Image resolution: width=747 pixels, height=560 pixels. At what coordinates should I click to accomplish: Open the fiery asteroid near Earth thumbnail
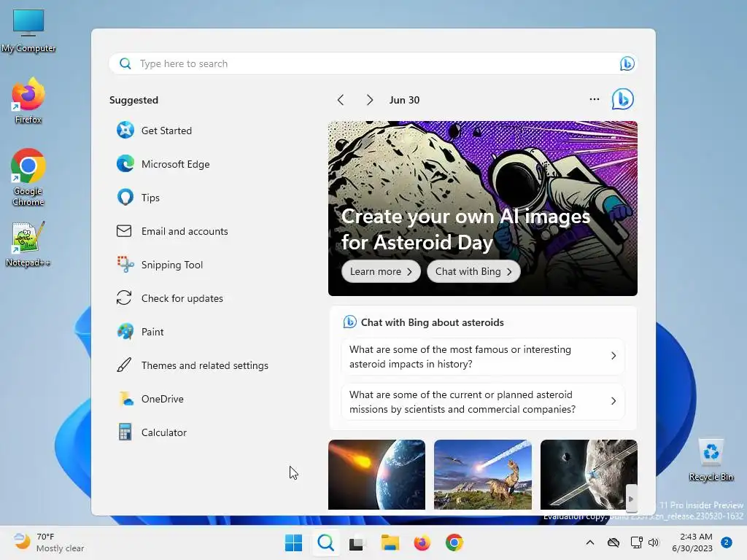376,475
